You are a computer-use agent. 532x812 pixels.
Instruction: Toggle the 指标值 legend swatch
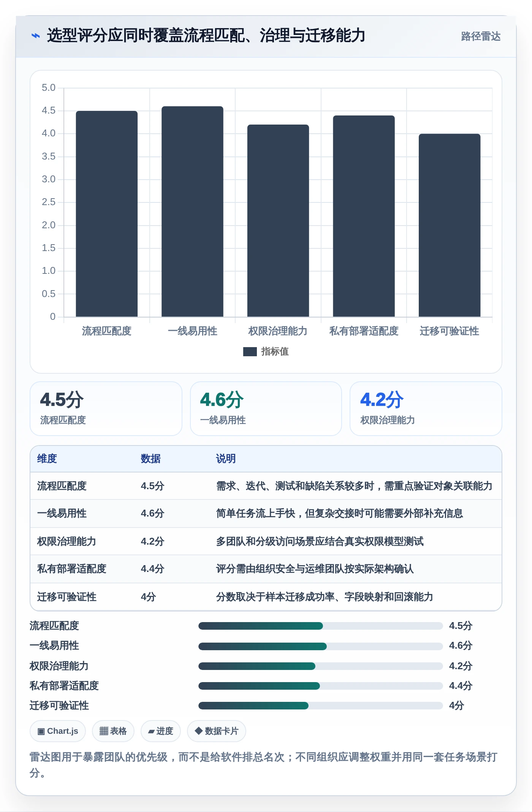pyautogui.click(x=250, y=352)
